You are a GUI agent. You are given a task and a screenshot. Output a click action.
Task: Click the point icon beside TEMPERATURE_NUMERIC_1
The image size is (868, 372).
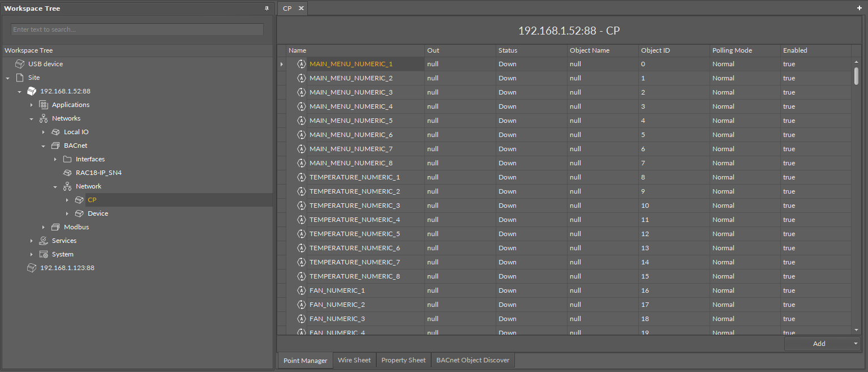pos(301,177)
